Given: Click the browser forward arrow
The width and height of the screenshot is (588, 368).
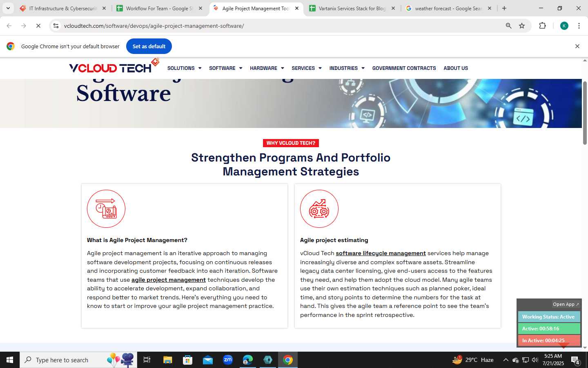Looking at the screenshot, I should (x=24, y=26).
